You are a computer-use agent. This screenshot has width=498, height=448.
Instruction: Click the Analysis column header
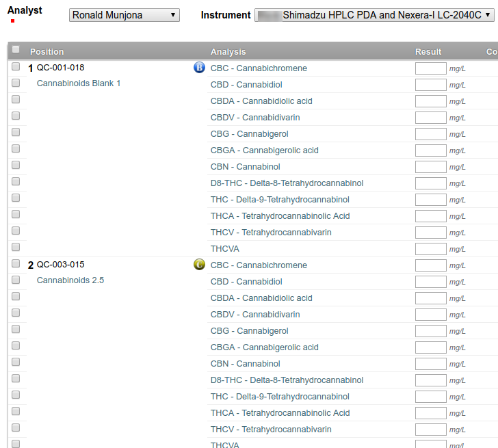228,52
